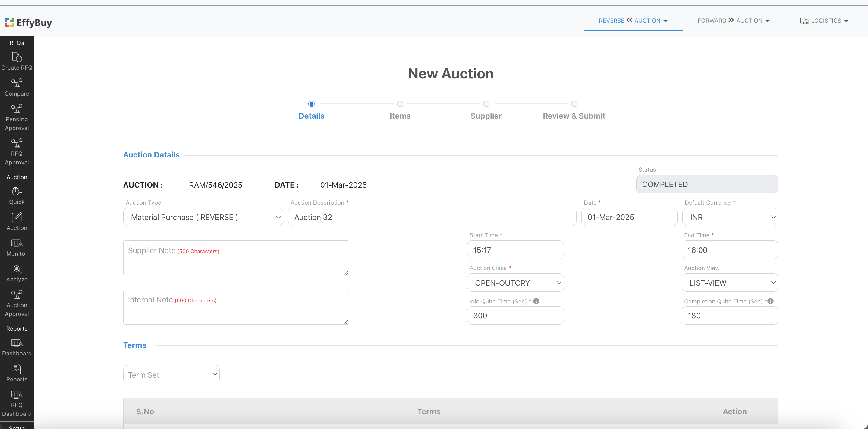Open the Forward Auction menu
This screenshot has width=868, height=429.
coord(734,21)
